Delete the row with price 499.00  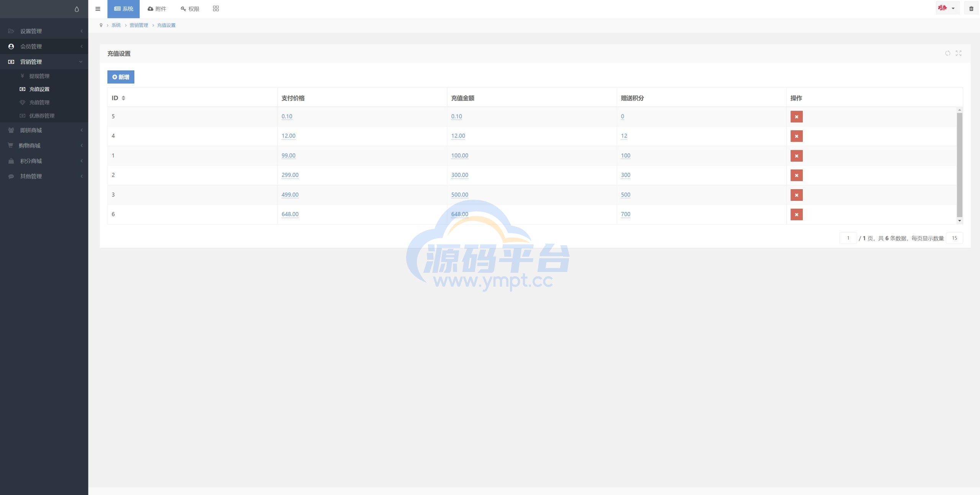797,195
